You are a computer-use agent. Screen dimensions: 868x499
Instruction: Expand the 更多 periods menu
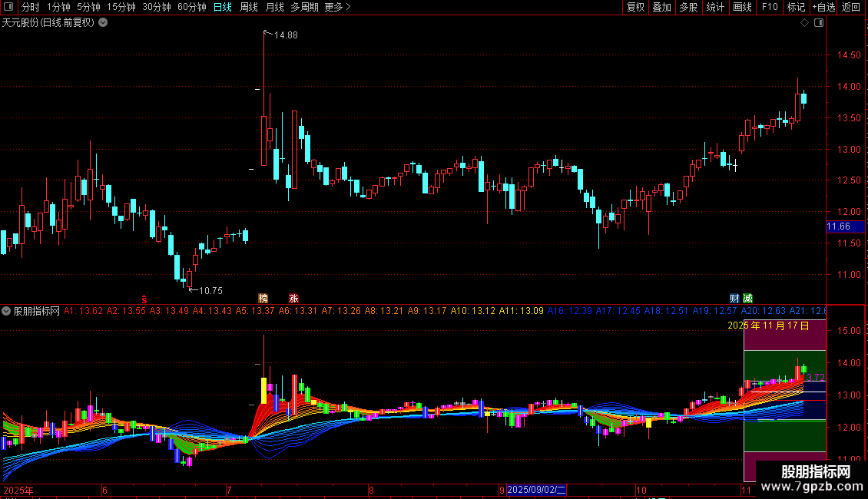coord(338,7)
